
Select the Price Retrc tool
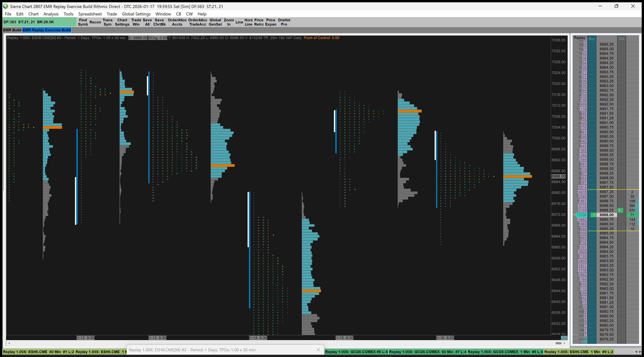point(259,22)
